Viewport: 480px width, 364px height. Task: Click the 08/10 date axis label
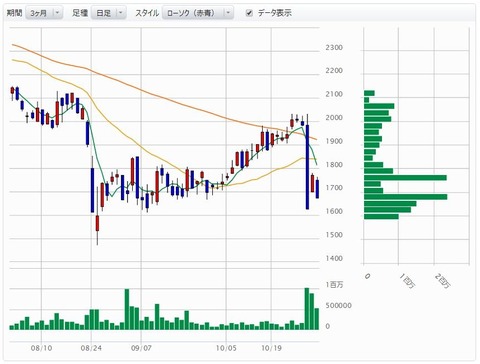[41, 348]
